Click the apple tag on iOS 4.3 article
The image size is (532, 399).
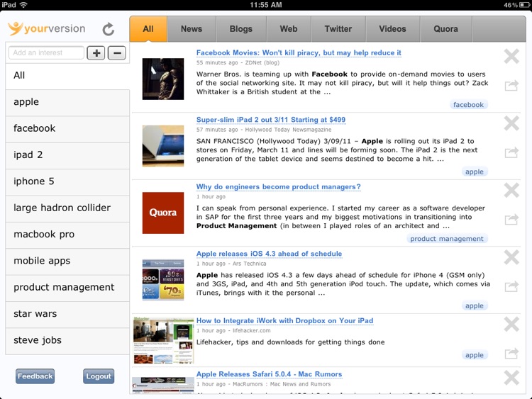click(475, 305)
